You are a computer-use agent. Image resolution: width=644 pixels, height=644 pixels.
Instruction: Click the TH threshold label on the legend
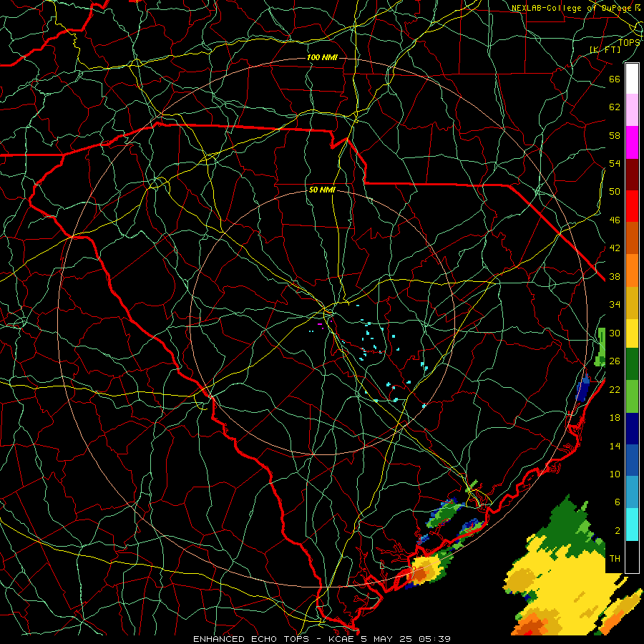[x=615, y=559]
